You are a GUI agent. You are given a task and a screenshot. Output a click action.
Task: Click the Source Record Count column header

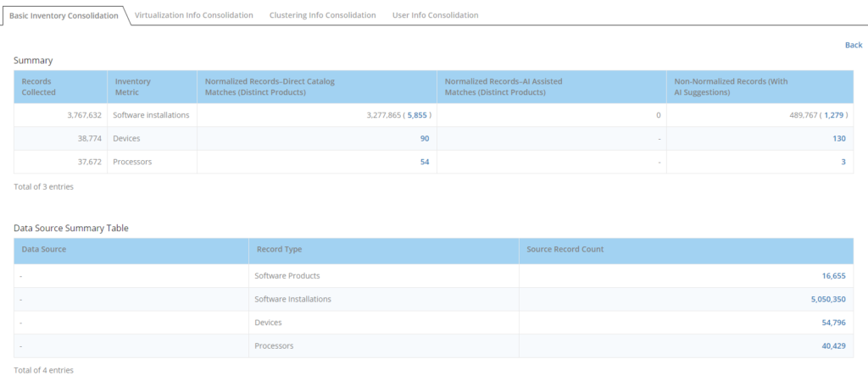point(565,250)
